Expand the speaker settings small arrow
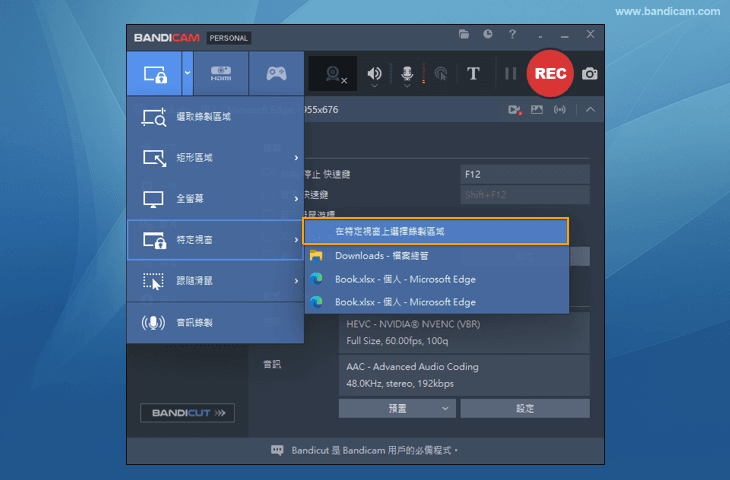The width and height of the screenshot is (730, 480). point(374,86)
